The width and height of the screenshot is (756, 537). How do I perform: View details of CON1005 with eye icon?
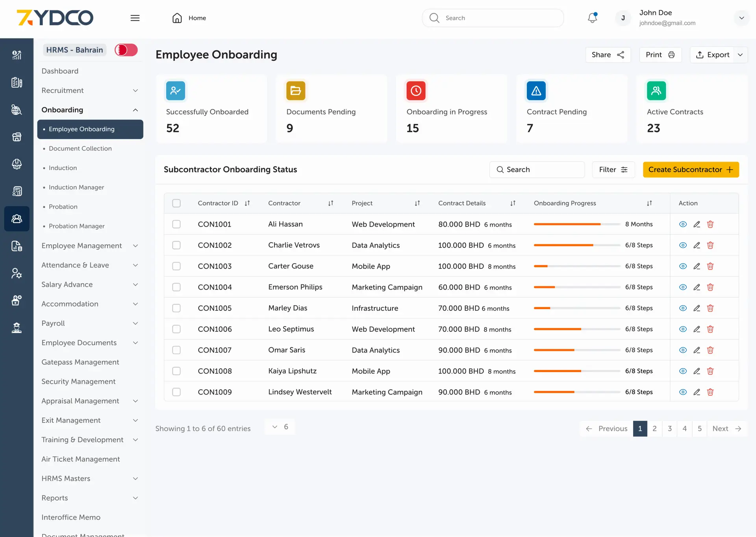point(683,308)
